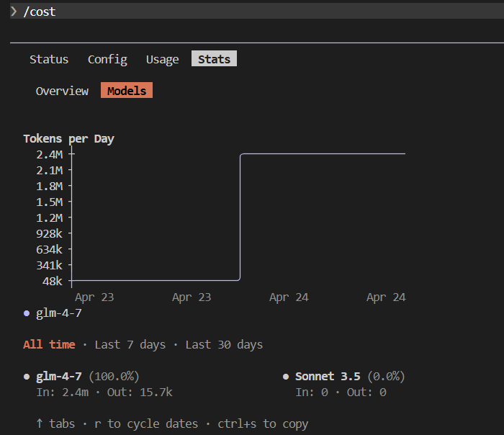Click the /cost command input line
The width and height of the screenshot is (504, 435).
pos(257,12)
